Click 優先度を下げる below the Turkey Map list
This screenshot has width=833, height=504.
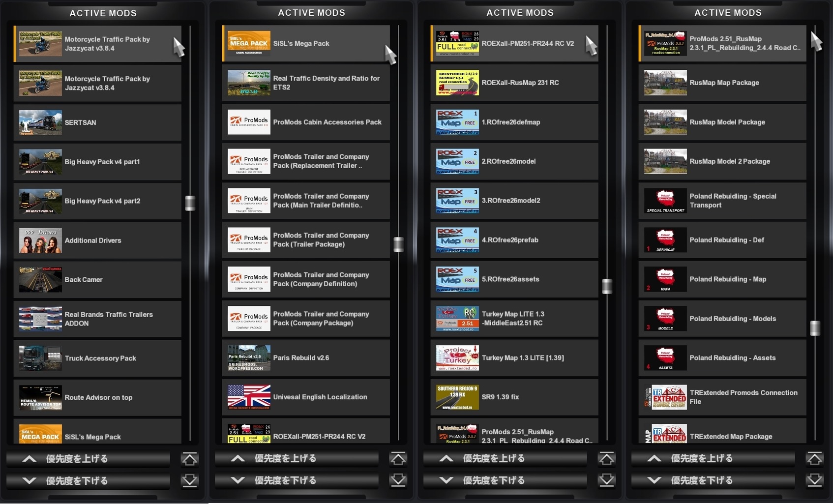(506, 480)
